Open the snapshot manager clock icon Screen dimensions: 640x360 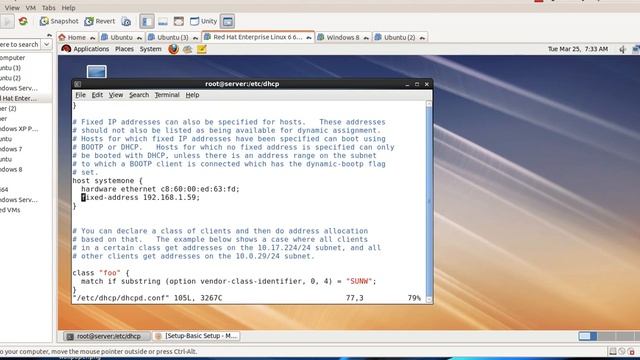[127, 22]
